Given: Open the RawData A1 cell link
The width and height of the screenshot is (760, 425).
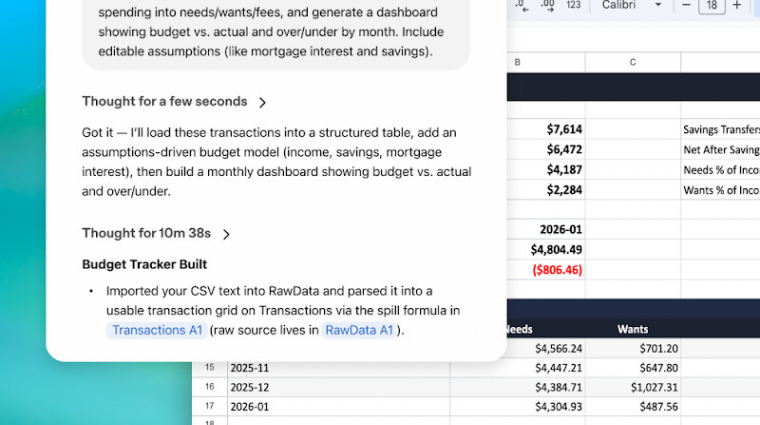Looking at the screenshot, I should point(359,330).
